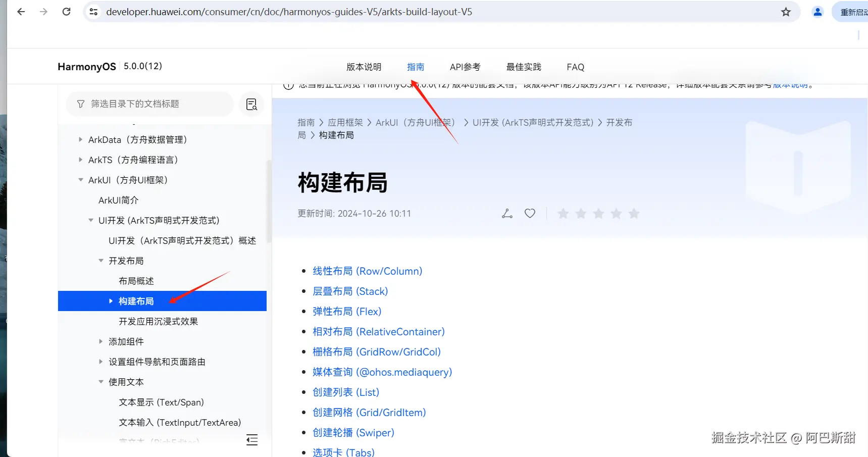Click the favorite heart icon
The image size is (868, 457).
pos(529,213)
